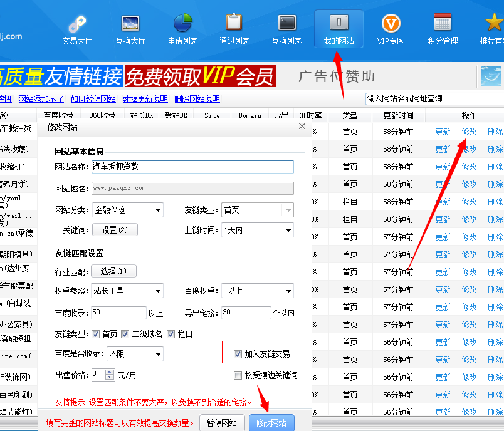Close the 修改网站 dialog

(x=302, y=126)
